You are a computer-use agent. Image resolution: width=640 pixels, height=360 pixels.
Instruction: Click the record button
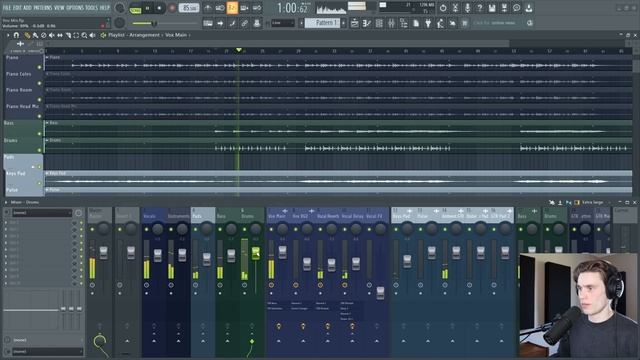(172, 8)
